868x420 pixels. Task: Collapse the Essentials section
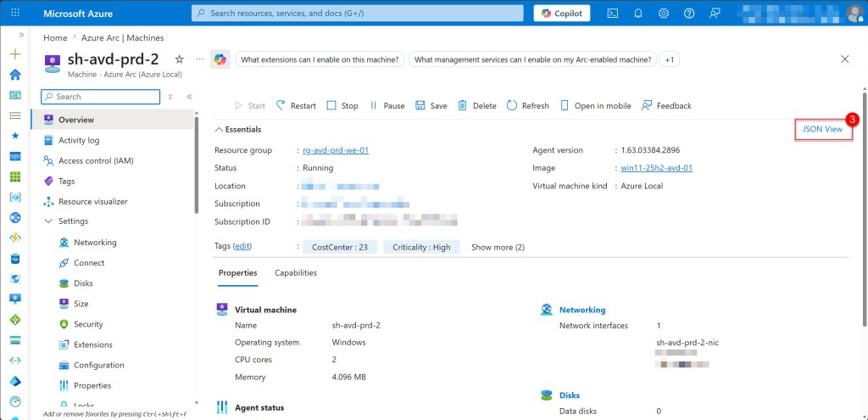click(x=220, y=130)
